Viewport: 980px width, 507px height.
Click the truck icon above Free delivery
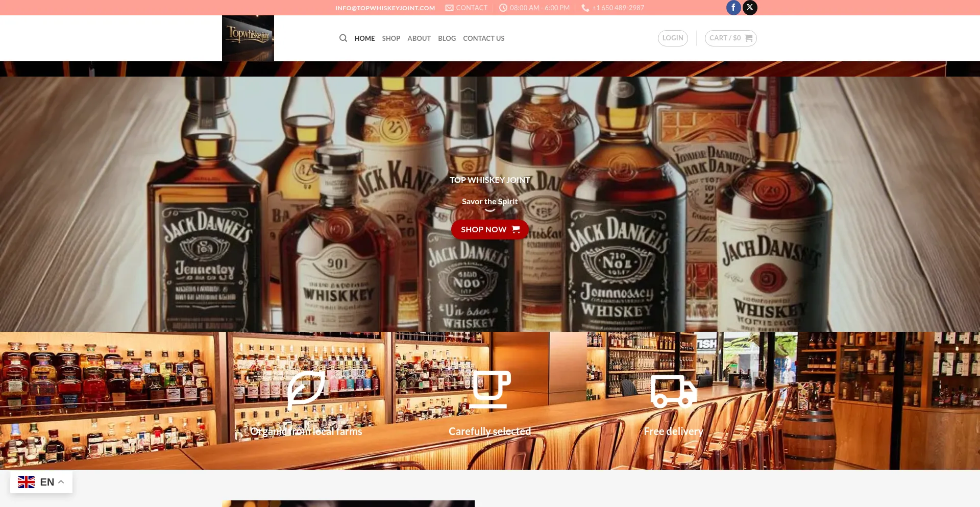(674, 391)
